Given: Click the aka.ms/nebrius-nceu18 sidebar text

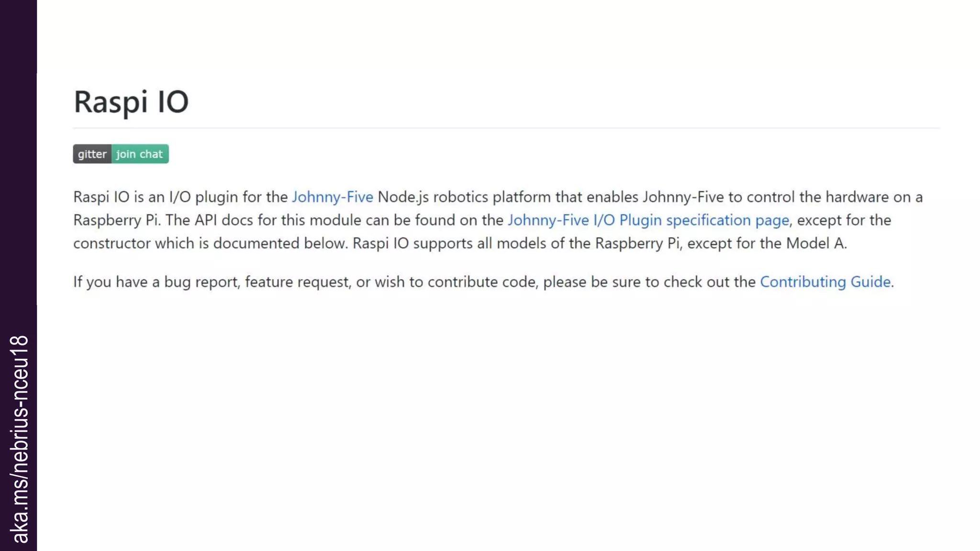Looking at the screenshot, I should [x=19, y=439].
